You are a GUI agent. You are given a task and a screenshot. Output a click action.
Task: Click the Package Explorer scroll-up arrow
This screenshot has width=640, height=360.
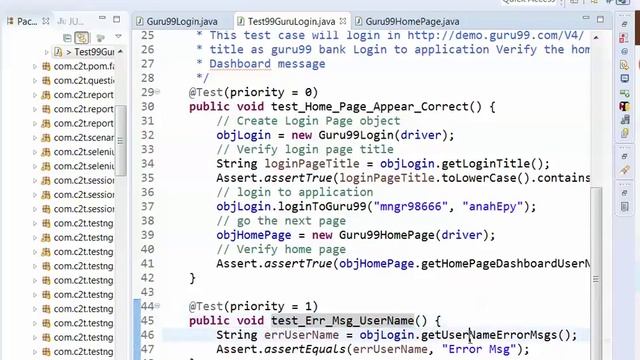point(121,52)
